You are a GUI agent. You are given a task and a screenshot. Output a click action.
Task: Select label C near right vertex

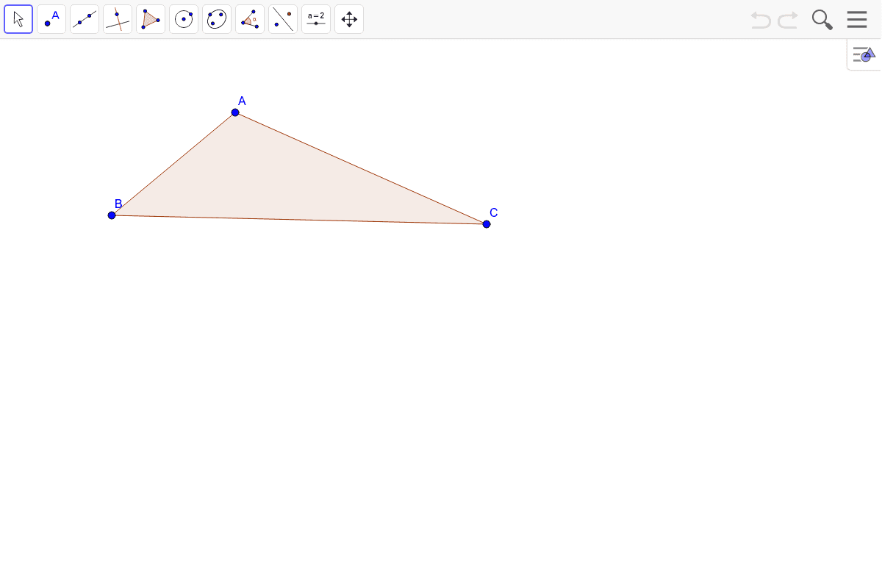pos(494,213)
